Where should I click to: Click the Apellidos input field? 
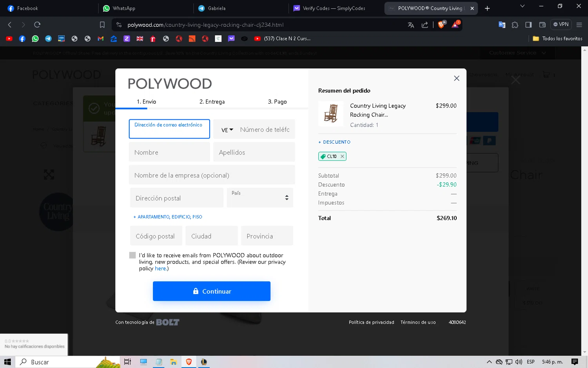pyautogui.click(x=254, y=152)
